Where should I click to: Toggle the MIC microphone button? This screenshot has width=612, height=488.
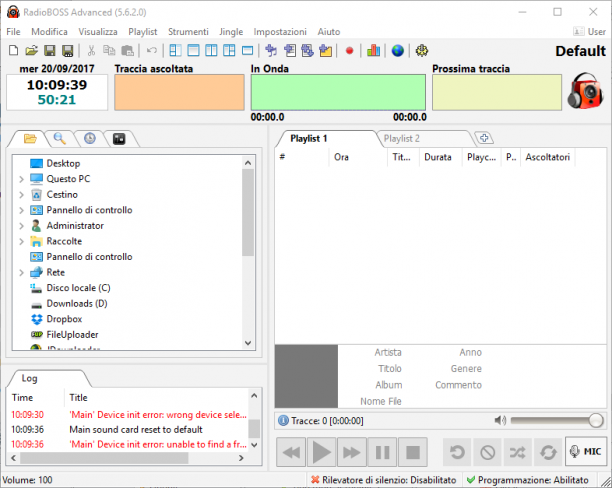pos(585,452)
